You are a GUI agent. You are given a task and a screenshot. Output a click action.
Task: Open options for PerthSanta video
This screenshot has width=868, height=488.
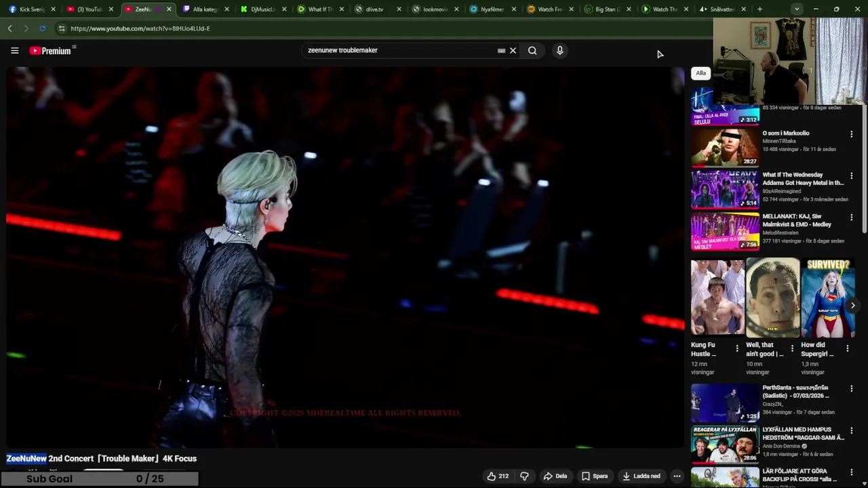click(x=852, y=389)
